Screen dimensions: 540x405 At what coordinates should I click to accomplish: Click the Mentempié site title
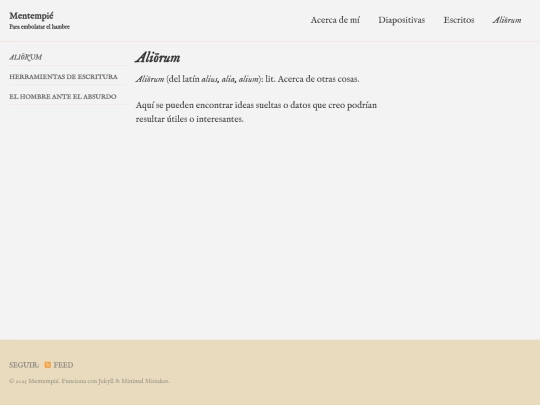31,16
